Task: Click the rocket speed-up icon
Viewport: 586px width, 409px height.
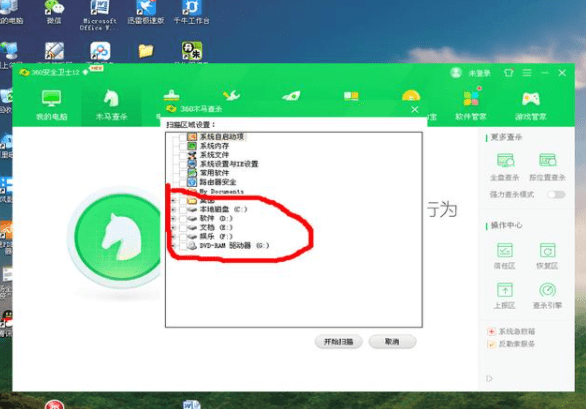Action: tap(291, 96)
